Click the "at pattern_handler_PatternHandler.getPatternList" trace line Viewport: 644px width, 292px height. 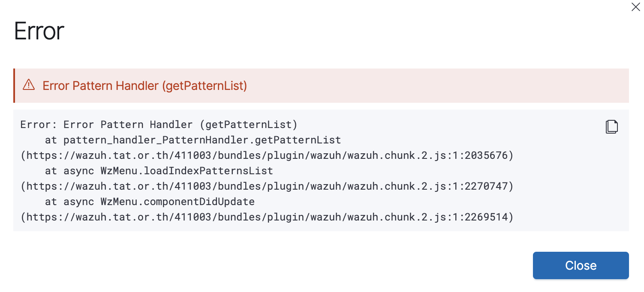point(193,140)
